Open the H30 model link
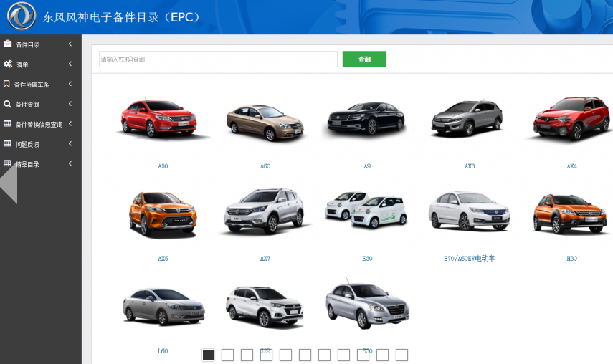The width and height of the screenshot is (613, 364). (571, 258)
